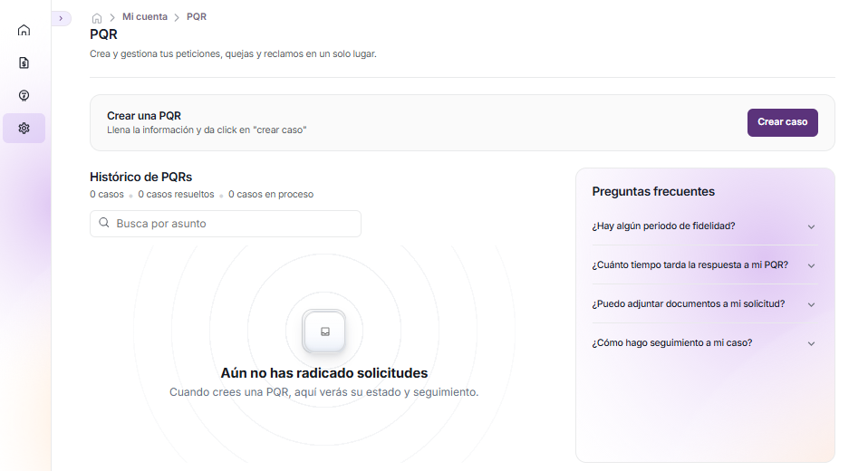
Task: Open the support chat icon in sidebar
Action: point(24,96)
